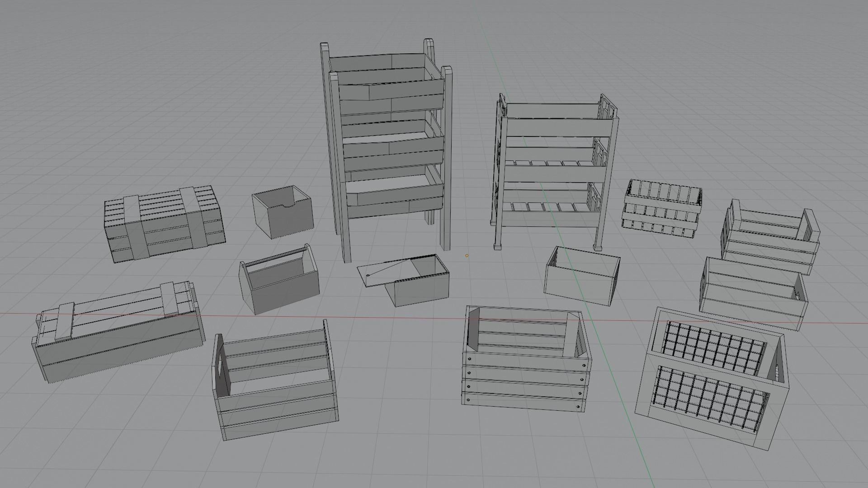Click the orange origin point dot

tap(467, 256)
